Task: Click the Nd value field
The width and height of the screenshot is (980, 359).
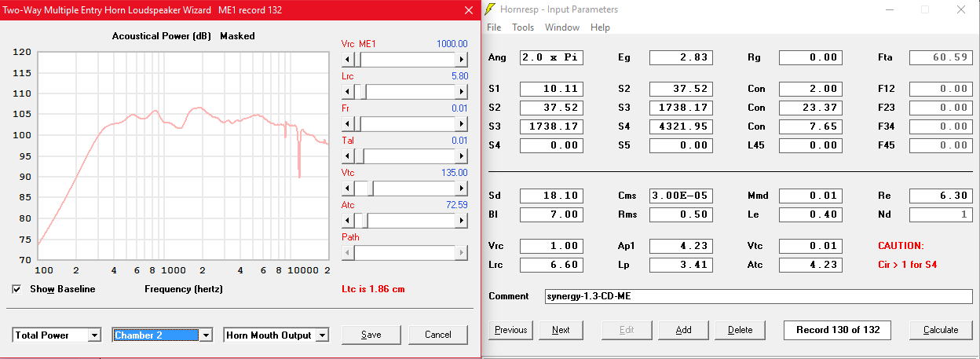Action: coord(940,214)
